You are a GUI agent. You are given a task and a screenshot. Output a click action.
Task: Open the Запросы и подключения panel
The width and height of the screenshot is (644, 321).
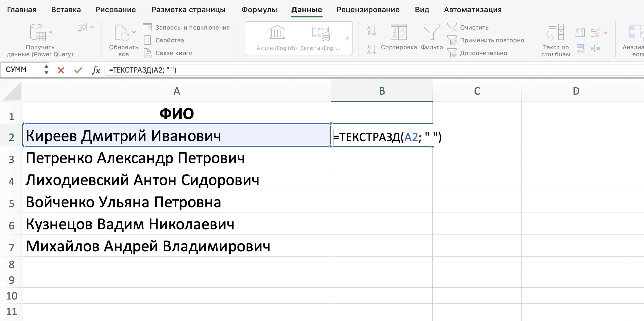187,27
